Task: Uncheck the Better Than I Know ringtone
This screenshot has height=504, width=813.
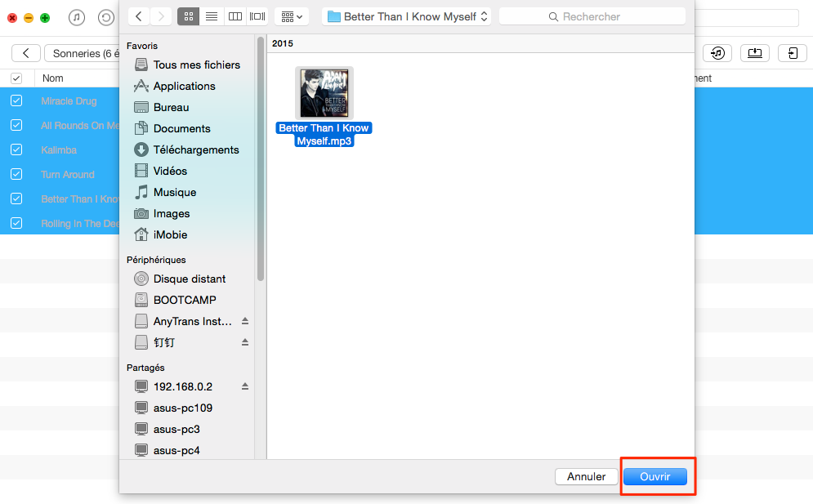Action: tap(16, 198)
